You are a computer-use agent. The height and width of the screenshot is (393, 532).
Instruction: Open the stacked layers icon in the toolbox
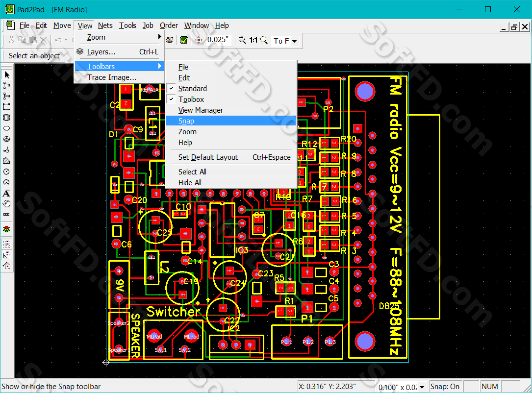[6, 229]
